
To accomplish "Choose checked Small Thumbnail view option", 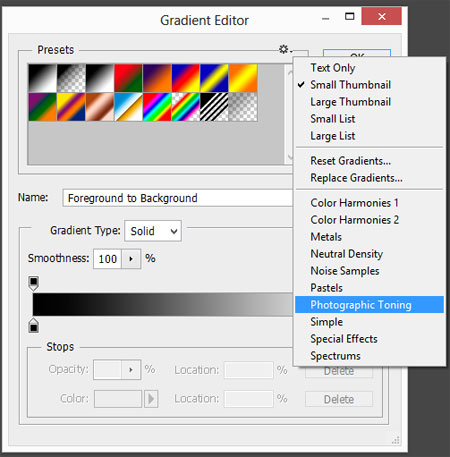I will (x=369, y=85).
